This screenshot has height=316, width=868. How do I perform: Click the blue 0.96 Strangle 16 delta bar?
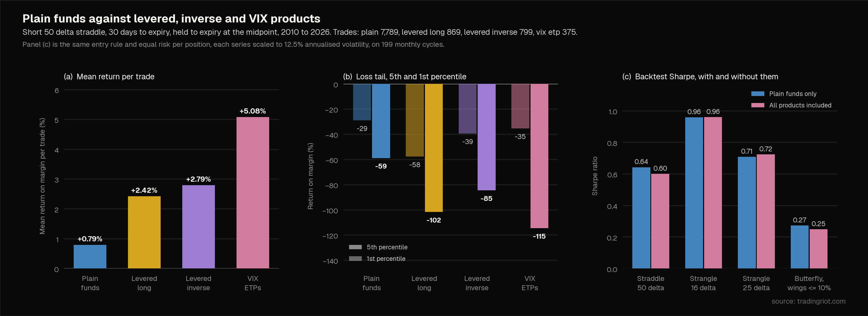point(694,193)
